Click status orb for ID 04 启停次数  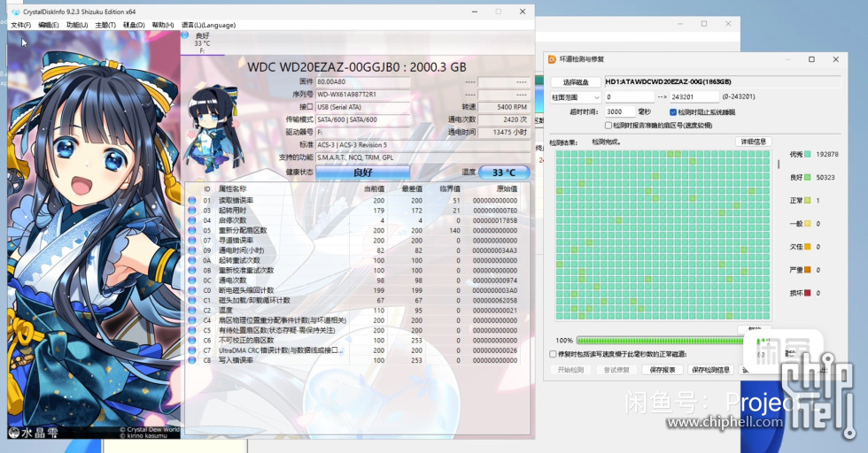[x=192, y=220]
